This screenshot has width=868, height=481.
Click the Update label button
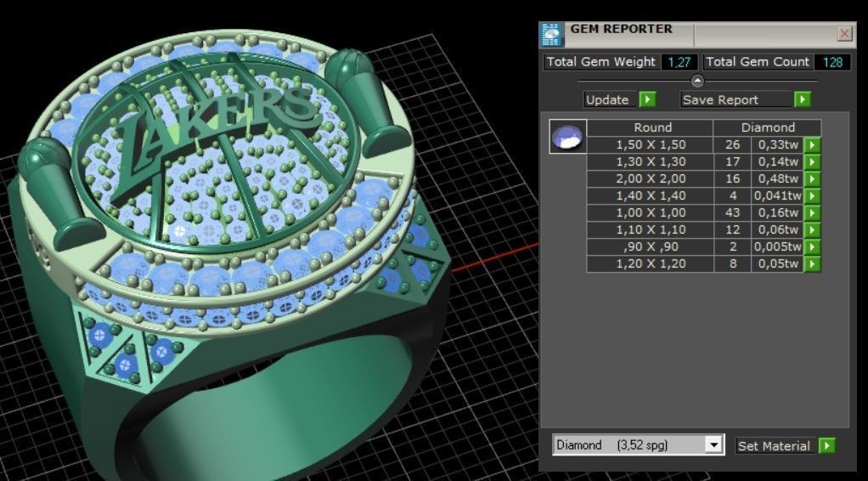(612, 99)
